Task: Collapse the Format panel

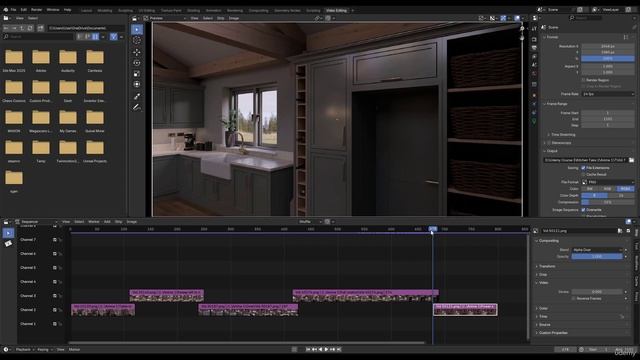Action: [552, 37]
